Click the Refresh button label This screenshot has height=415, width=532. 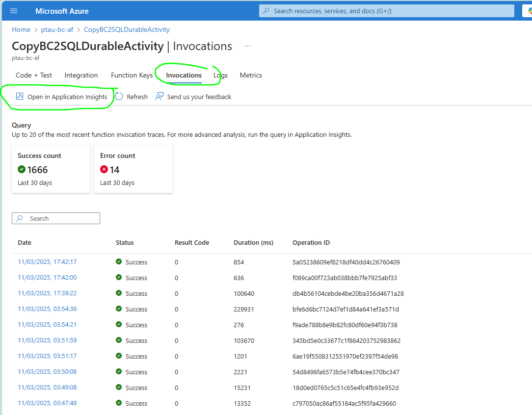(x=137, y=97)
